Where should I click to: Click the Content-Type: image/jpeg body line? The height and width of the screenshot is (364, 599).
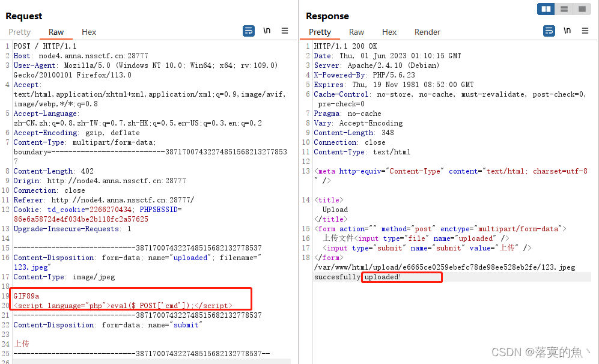(64, 277)
